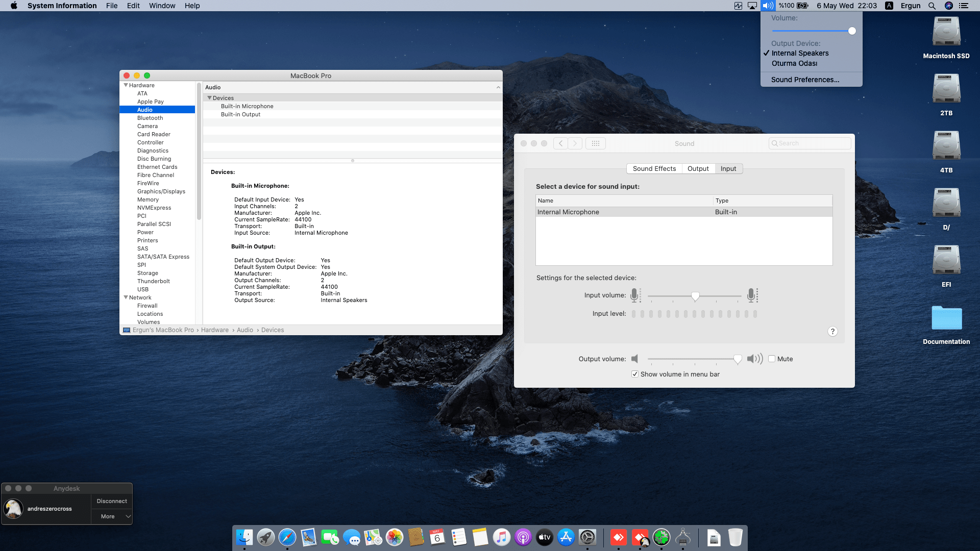Uncheck Show volume in menu bar

634,374
